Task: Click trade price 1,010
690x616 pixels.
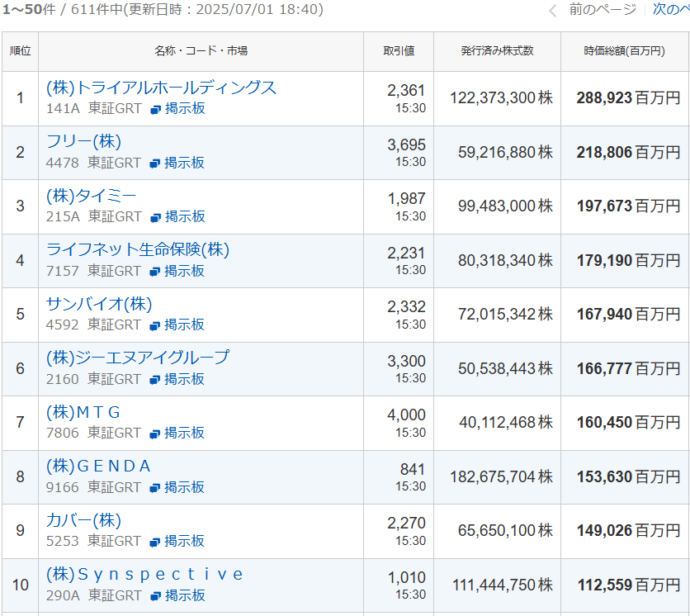Action: coord(406,578)
